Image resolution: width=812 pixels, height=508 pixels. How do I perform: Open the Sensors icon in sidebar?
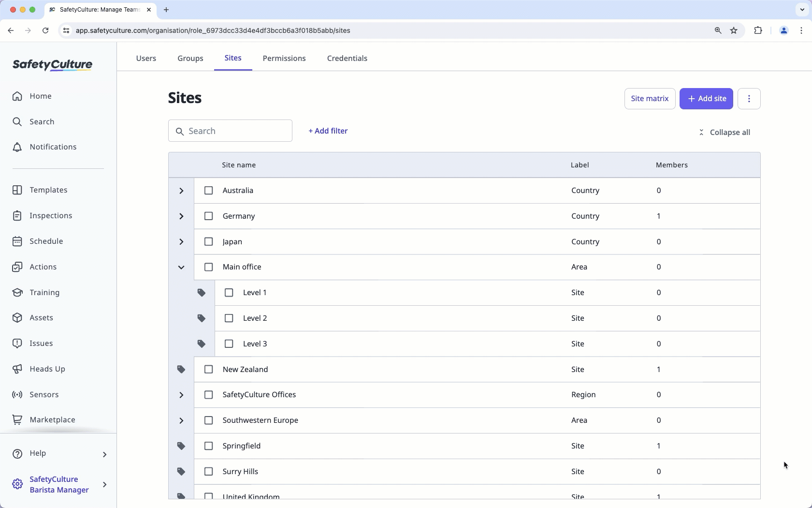(x=17, y=395)
